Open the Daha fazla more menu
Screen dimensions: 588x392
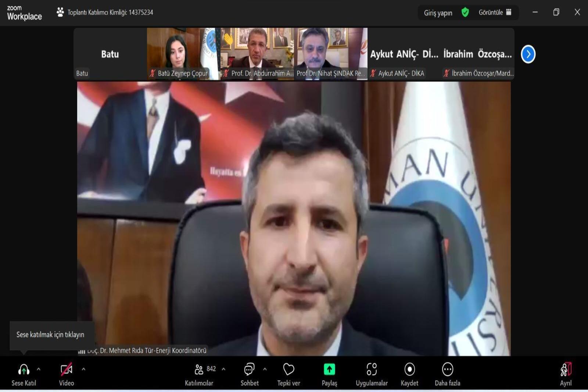coord(447,370)
